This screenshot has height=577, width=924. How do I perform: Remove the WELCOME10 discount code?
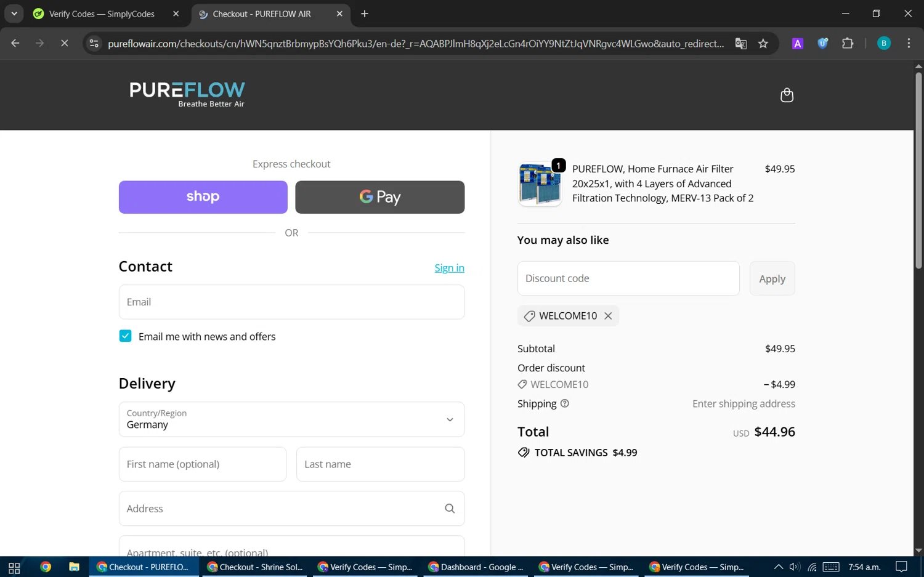point(608,316)
